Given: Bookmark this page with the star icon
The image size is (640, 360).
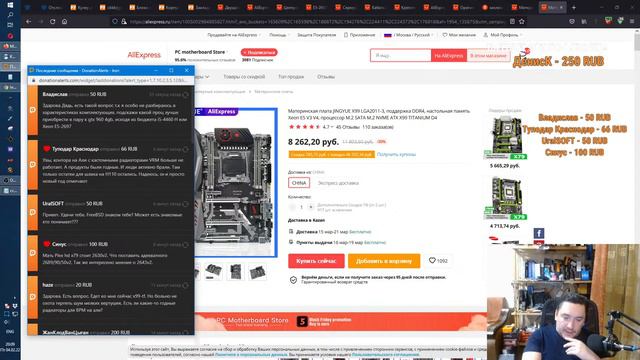Looking at the screenshot, I should [x=522, y=21].
